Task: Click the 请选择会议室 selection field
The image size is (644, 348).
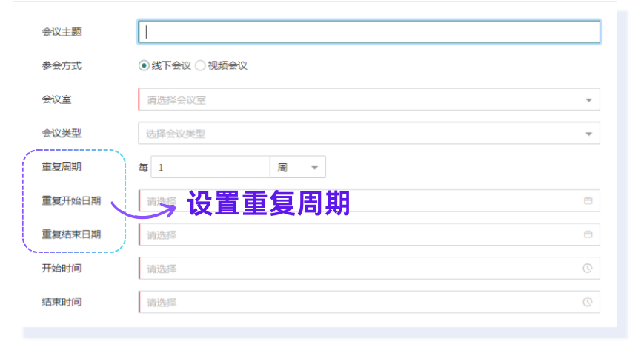Action: click(369, 99)
